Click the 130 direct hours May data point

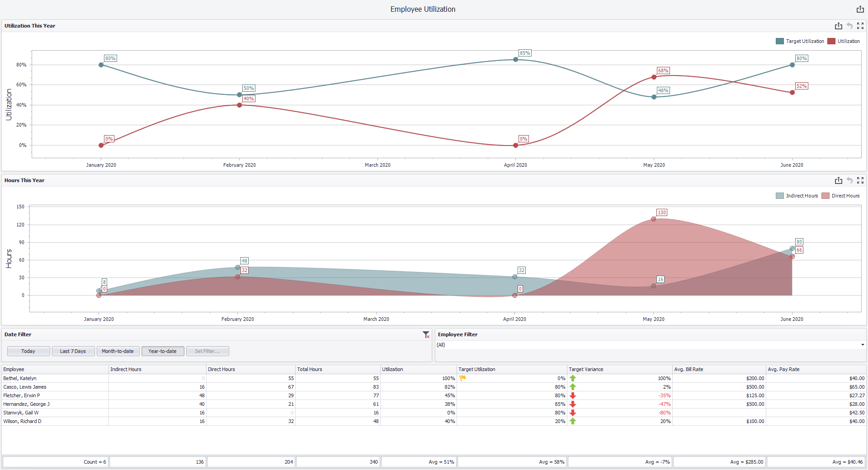click(653, 219)
